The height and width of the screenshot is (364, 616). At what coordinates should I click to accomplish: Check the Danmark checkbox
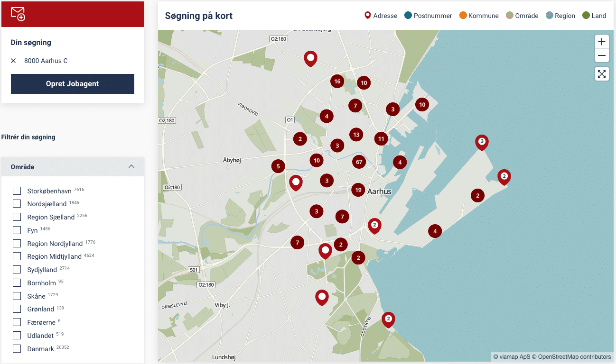pos(17,348)
